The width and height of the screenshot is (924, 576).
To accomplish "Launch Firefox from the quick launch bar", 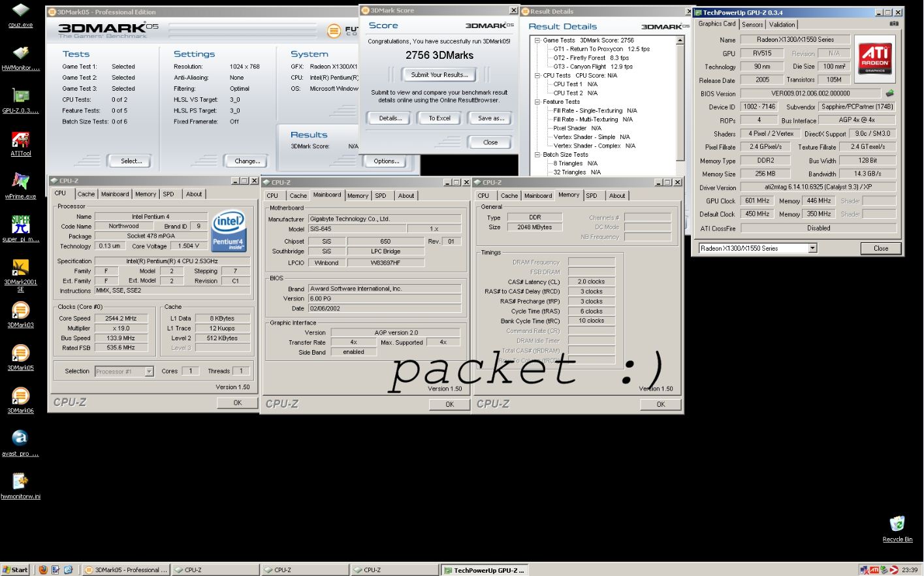I will [x=42, y=569].
